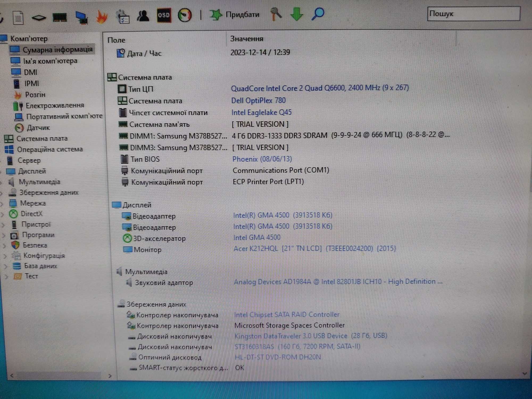Viewport: 532px width, 399px height.
Task: Click the memory module toolbar icon
Action: point(60,18)
